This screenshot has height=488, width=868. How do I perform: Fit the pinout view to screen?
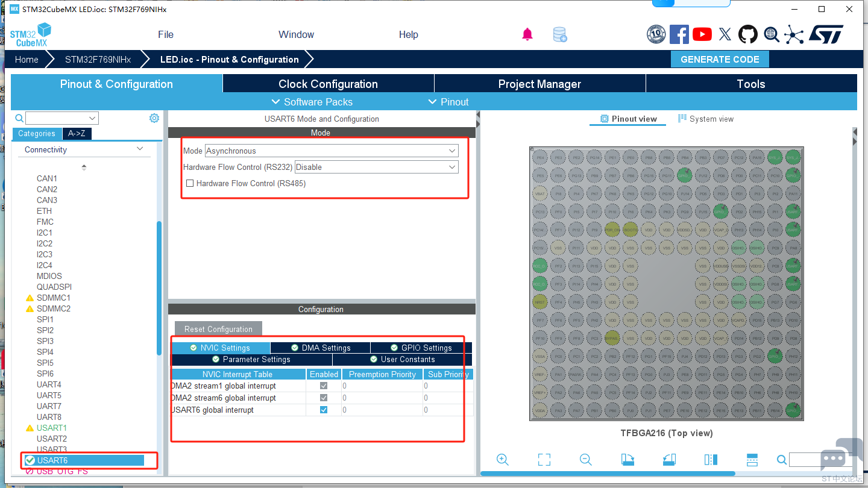(x=544, y=460)
